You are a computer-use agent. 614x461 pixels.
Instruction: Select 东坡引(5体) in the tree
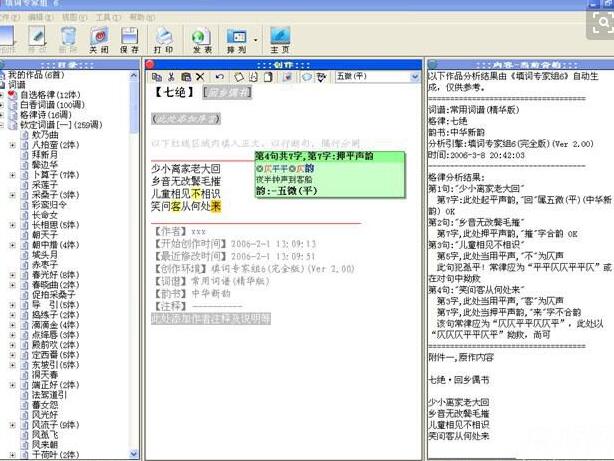point(55,365)
